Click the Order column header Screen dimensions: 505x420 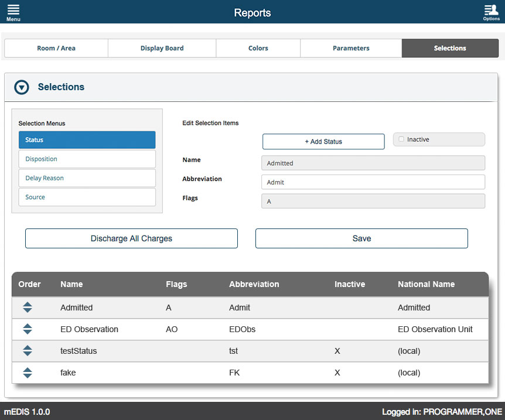29,284
